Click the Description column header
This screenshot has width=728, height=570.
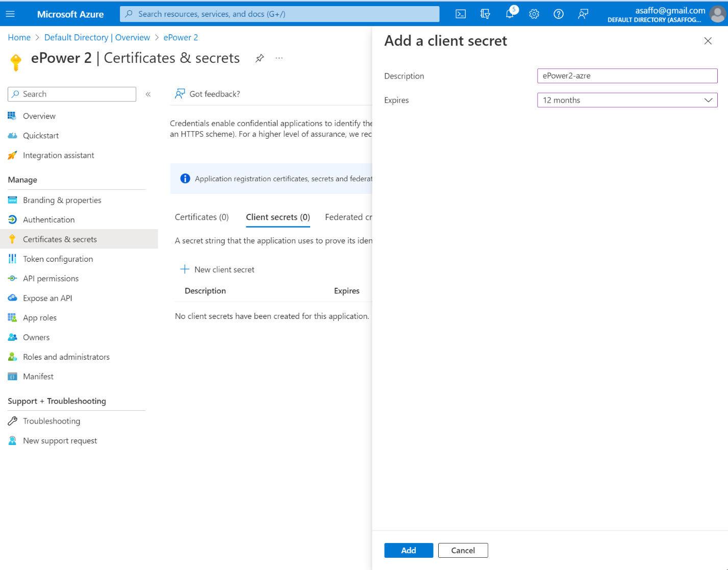tap(205, 291)
